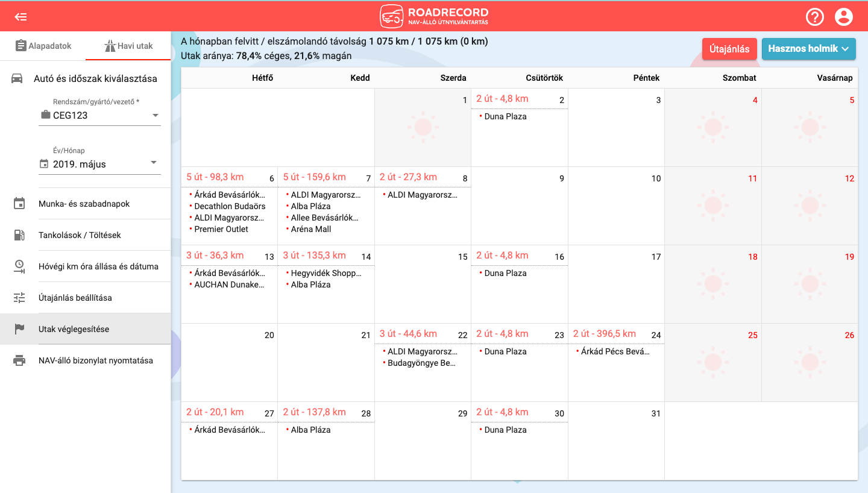
Task: Open Hóvégi km óra állása és dátuma
Action: coord(86,266)
